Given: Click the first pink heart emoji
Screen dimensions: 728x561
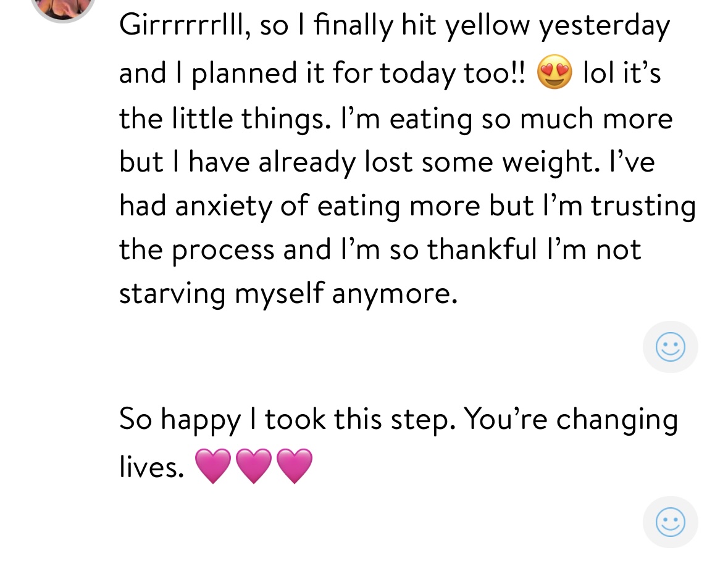Looking at the screenshot, I should [212, 466].
